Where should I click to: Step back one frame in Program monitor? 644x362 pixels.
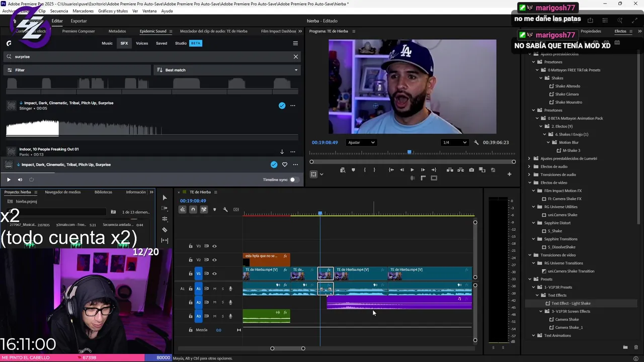pyautogui.click(x=401, y=170)
